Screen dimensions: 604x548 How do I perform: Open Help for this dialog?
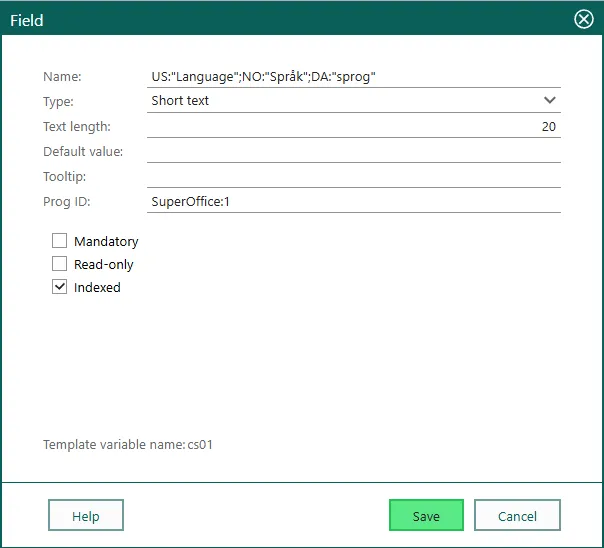point(86,516)
